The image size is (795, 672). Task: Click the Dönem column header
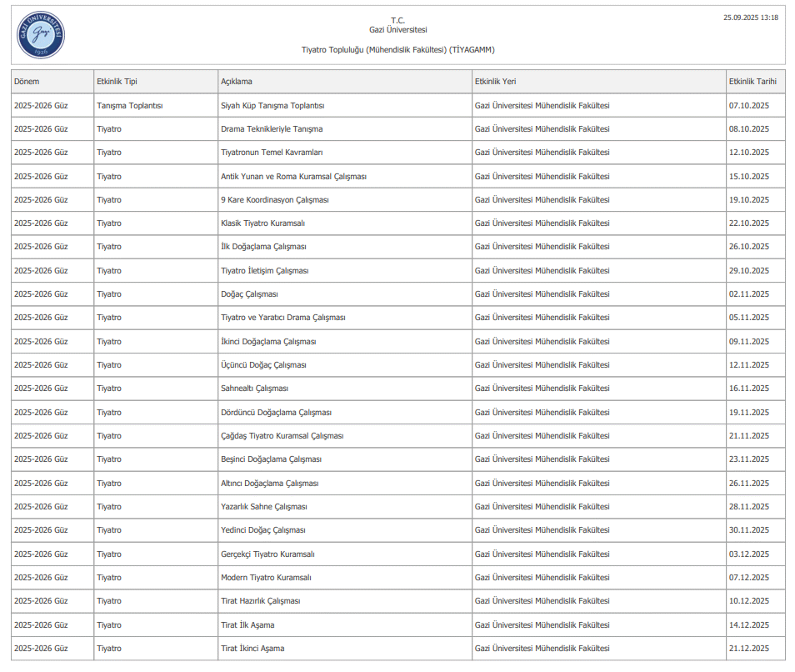click(27, 82)
